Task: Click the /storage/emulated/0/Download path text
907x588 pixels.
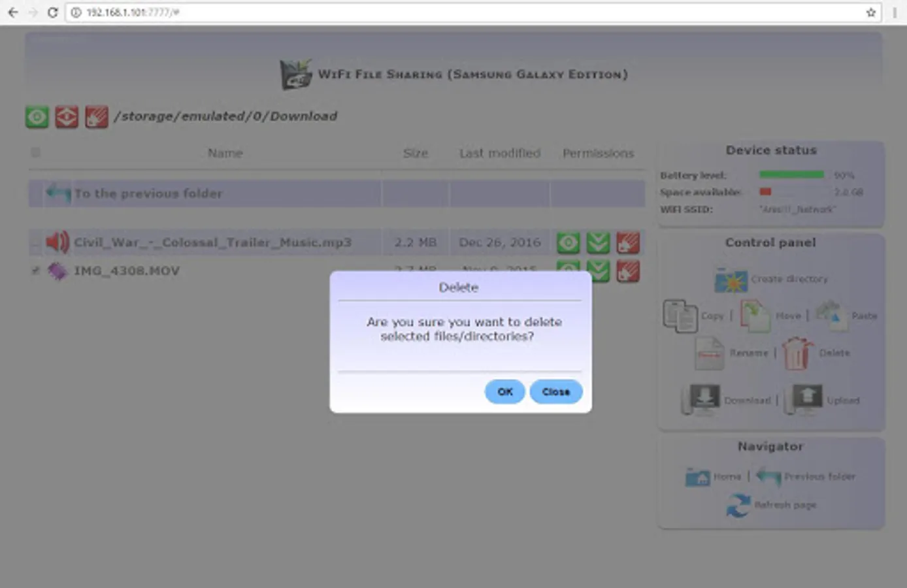Action: tap(225, 116)
